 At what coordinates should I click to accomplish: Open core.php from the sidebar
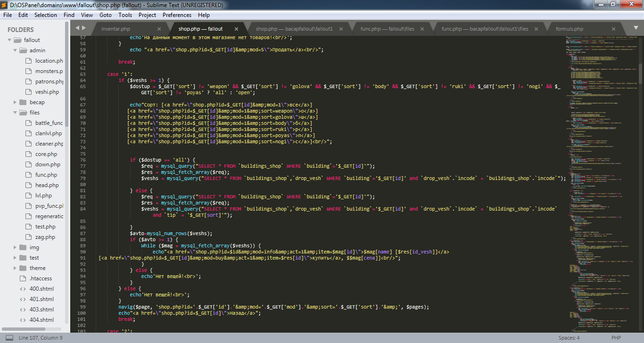[46, 154]
